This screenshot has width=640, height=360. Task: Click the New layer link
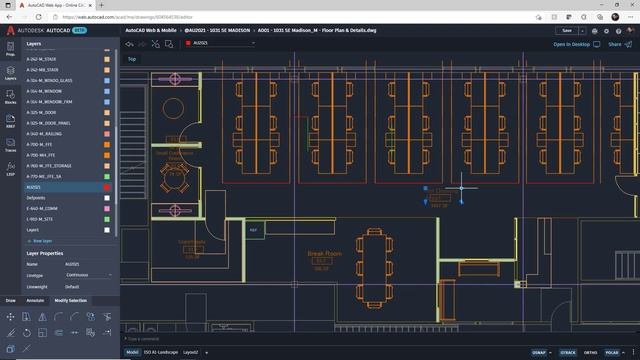click(40, 241)
